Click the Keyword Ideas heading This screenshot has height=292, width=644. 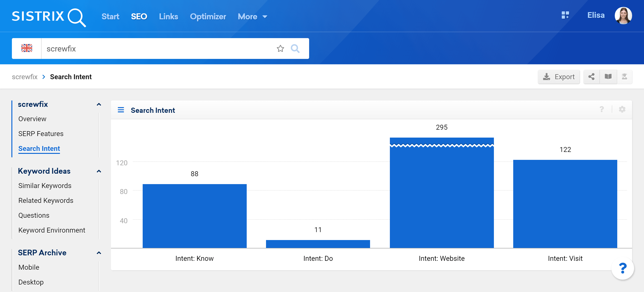[44, 171]
